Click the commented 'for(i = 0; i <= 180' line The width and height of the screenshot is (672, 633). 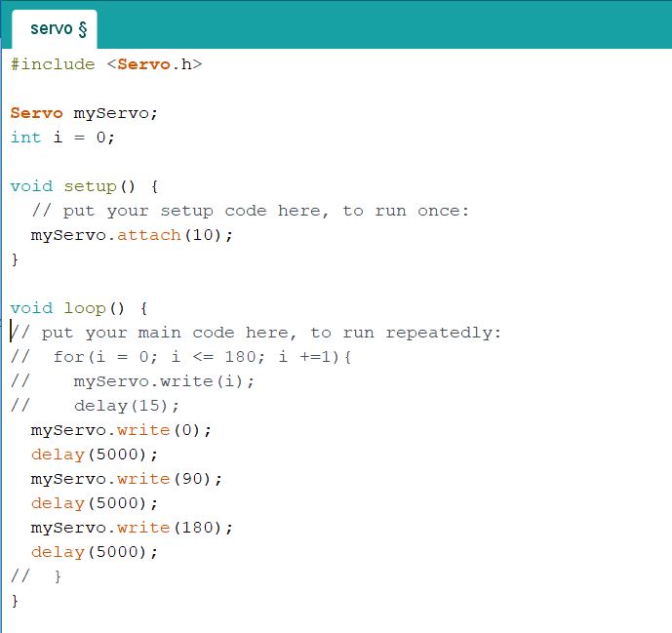tap(180, 357)
